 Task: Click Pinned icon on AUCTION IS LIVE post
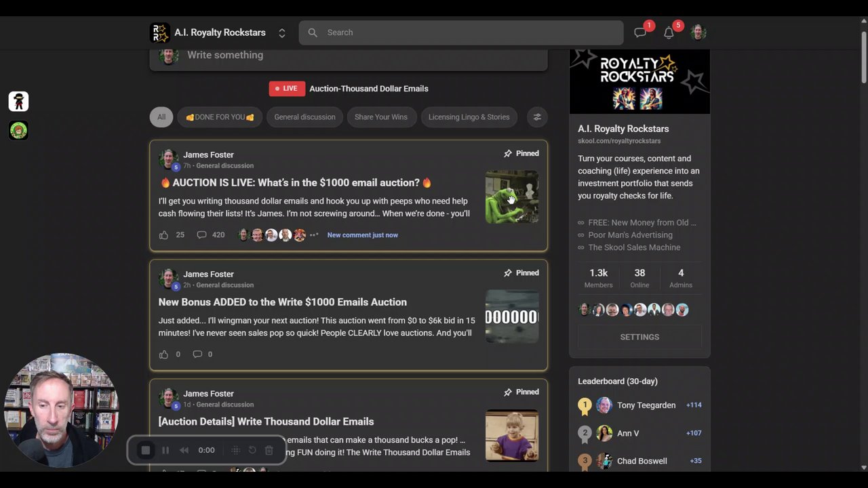click(x=508, y=153)
